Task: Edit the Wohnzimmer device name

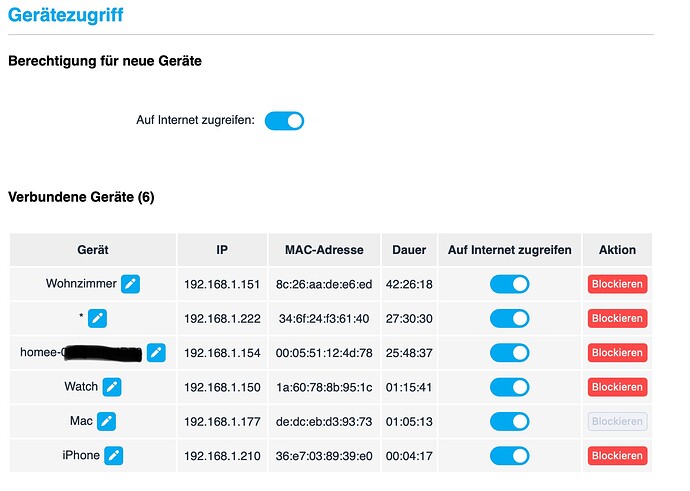Action: coord(131,284)
